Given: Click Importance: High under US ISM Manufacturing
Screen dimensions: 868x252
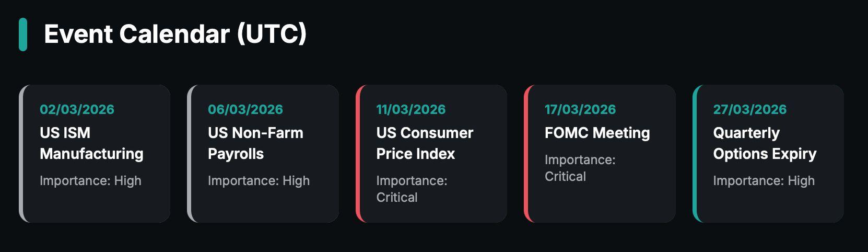Looking at the screenshot, I should coord(90,181).
